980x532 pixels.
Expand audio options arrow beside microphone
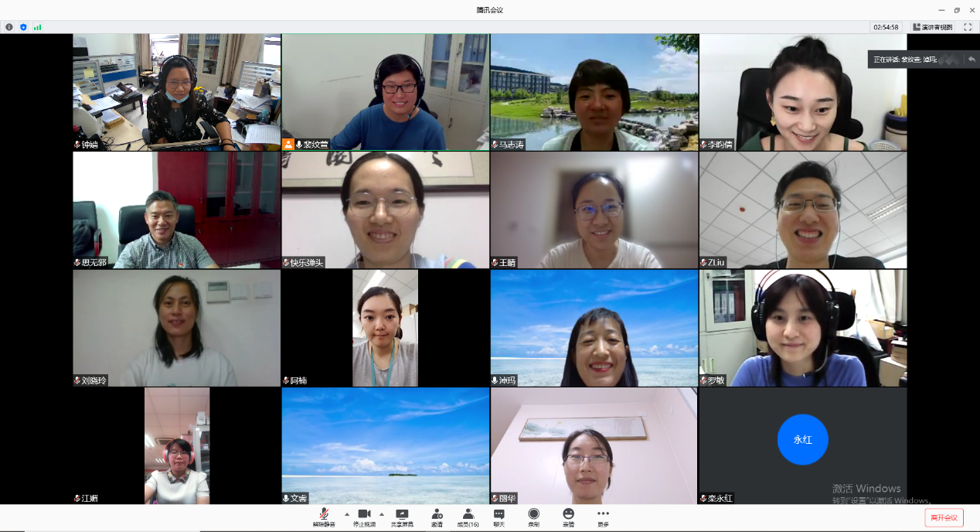pos(346,513)
